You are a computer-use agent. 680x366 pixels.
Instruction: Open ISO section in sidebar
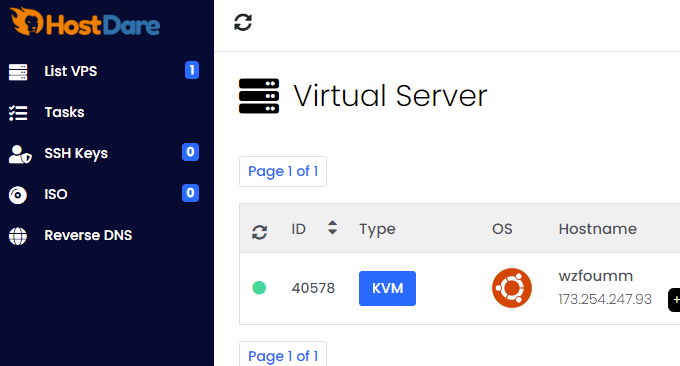point(56,194)
